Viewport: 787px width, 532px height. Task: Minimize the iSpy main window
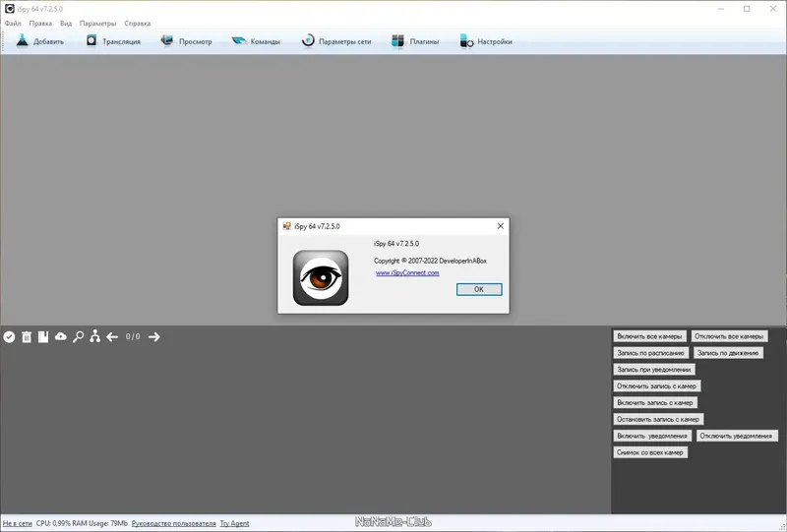point(721,9)
